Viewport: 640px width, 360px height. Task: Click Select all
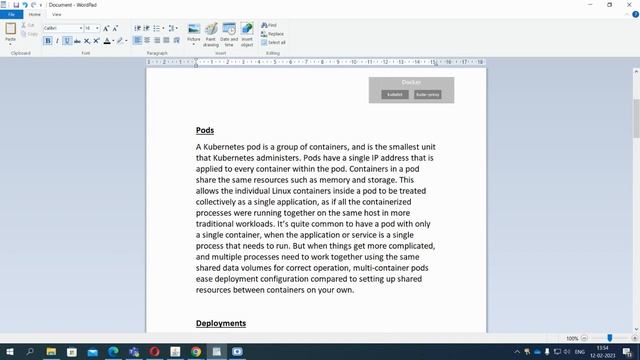[273, 42]
